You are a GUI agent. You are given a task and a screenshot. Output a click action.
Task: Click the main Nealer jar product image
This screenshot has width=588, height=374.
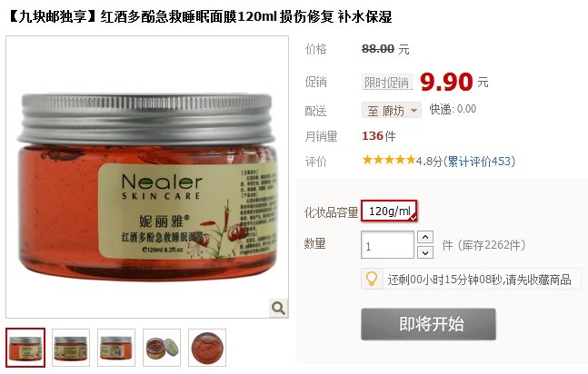147,177
